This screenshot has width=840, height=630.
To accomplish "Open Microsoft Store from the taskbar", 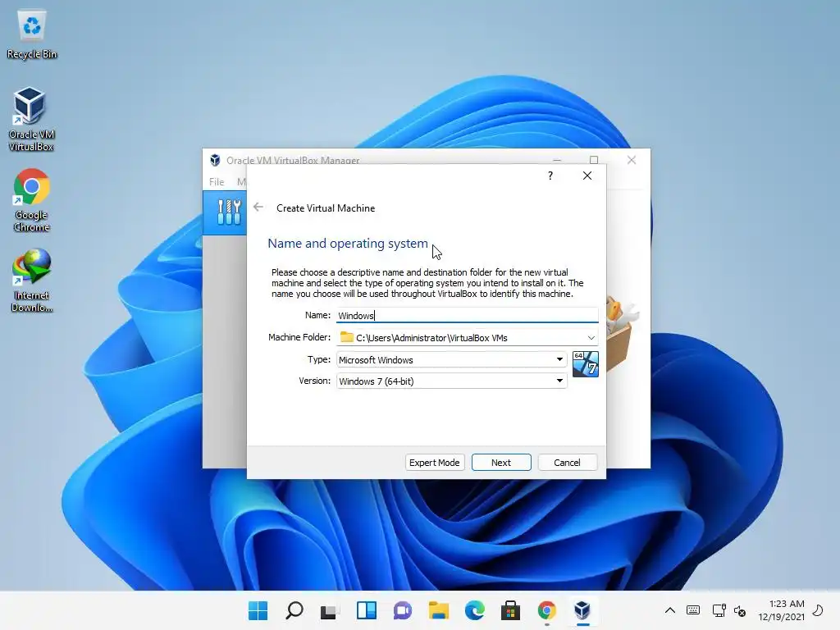I will point(510,610).
